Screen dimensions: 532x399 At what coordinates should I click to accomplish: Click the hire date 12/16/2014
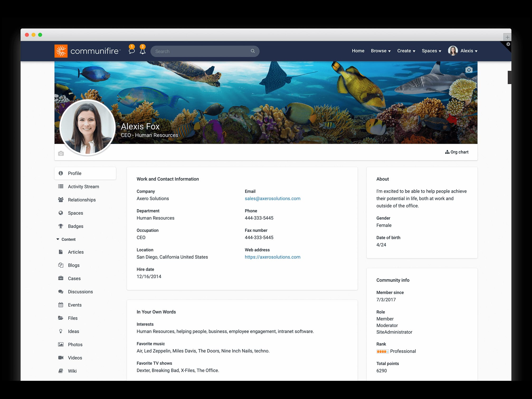pyautogui.click(x=149, y=277)
